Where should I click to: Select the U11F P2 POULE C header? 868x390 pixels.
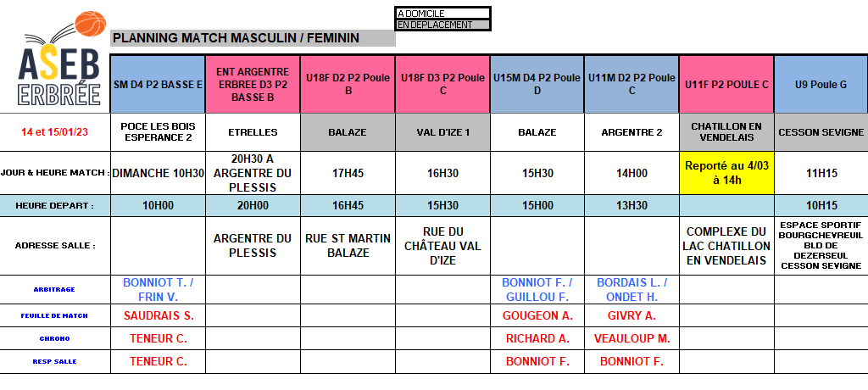726,84
